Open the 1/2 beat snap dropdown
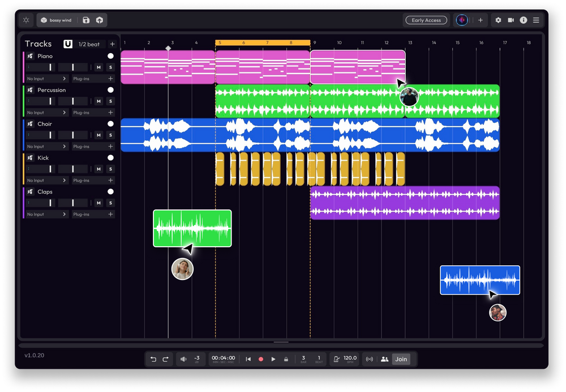566x392 pixels. pyautogui.click(x=89, y=44)
